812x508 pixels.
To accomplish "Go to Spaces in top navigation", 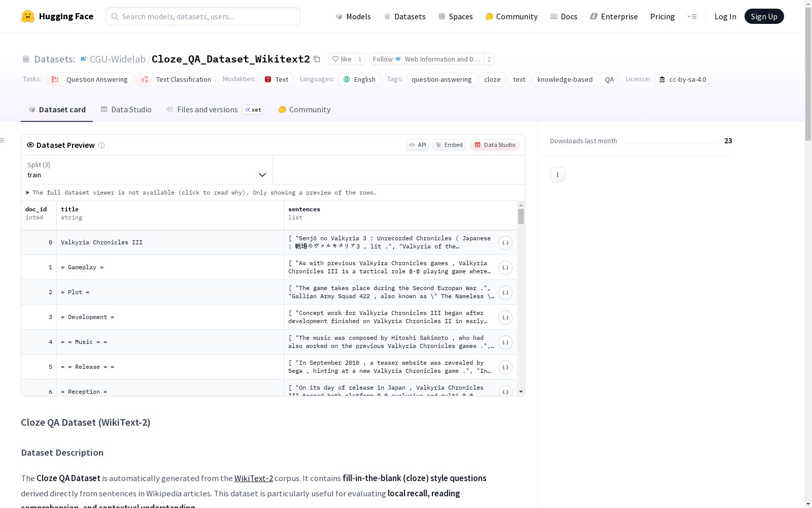I will point(456,16).
